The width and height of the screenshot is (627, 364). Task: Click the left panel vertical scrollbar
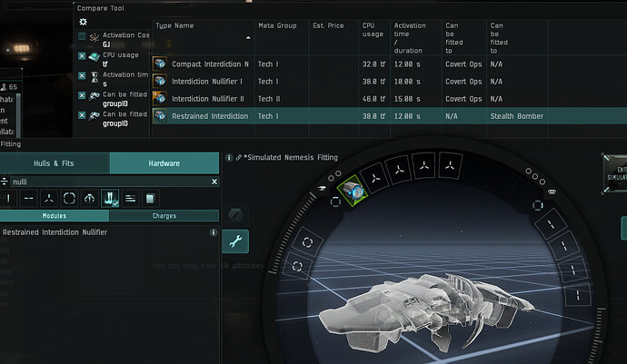point(18,115)
